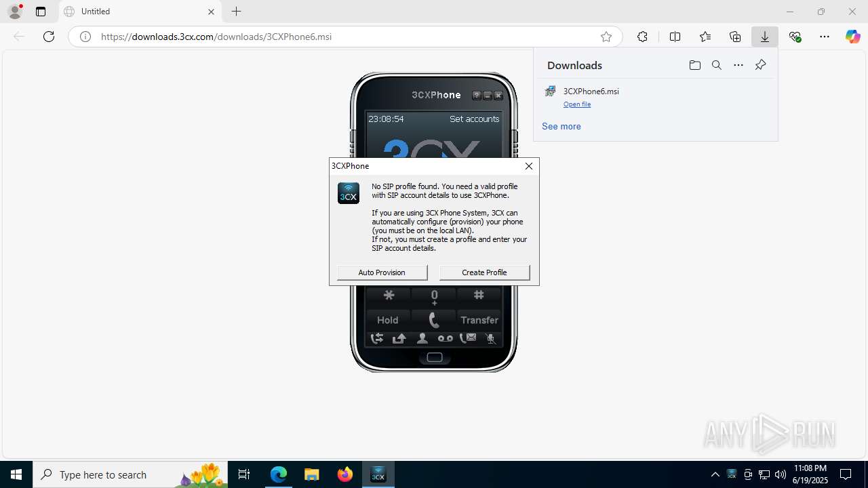Switch to 3CX app on taskbar
This screenshot has height=488, width=868.
(x=378, y=474)
